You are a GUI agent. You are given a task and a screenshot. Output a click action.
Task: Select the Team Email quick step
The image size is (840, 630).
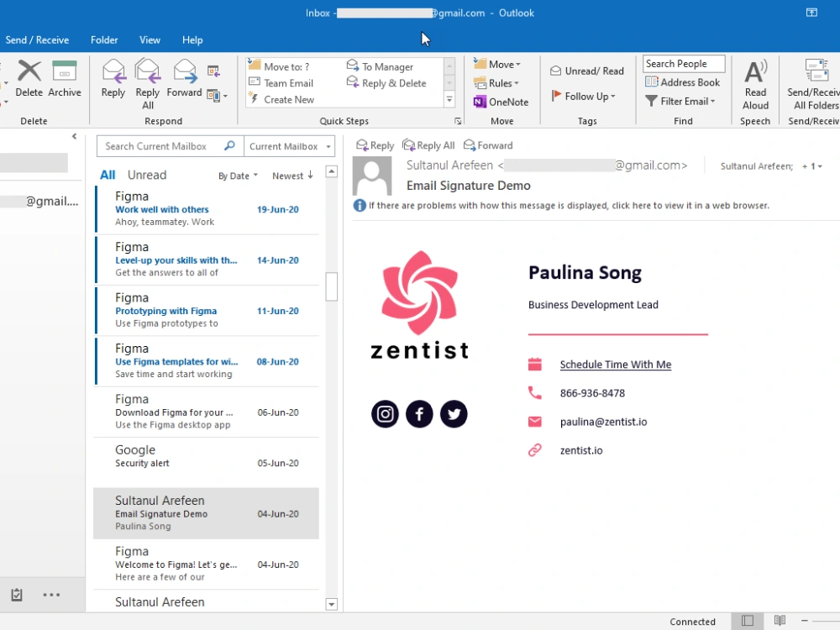point(281,83)
